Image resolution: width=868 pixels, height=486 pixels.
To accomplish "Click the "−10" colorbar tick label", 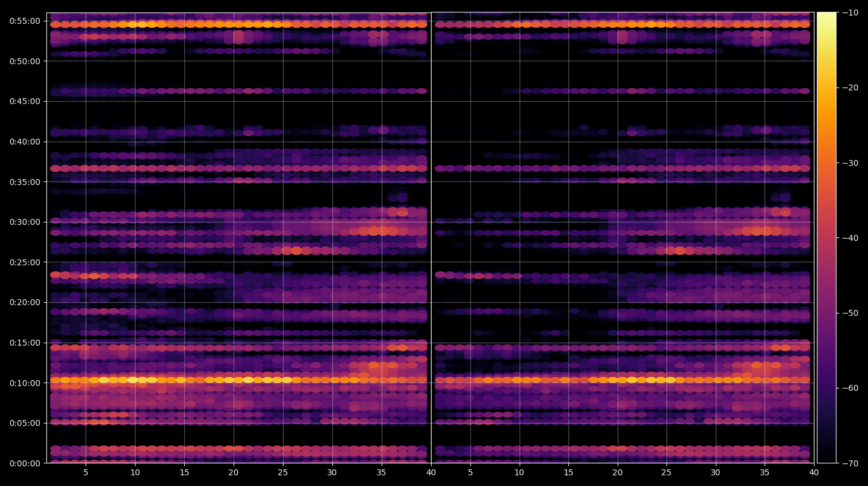I will click(x=850, y=12).
